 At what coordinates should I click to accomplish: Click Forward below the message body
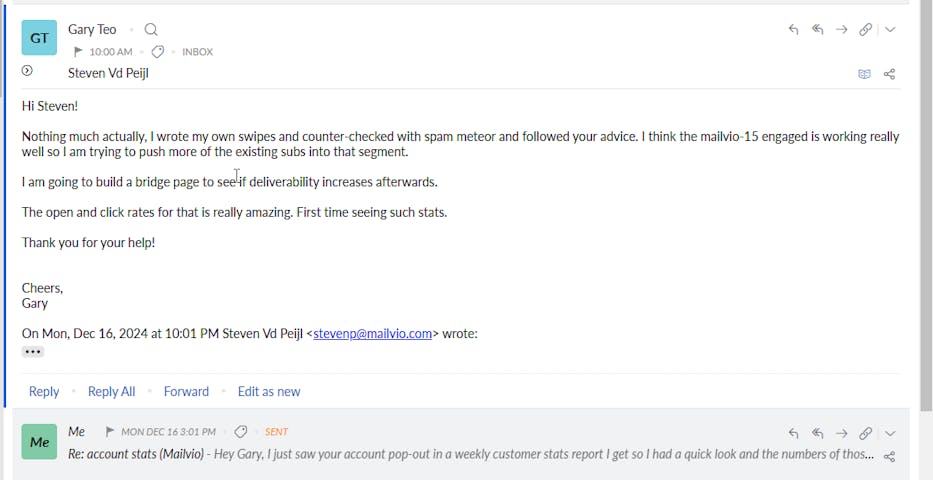click(186, 391)
